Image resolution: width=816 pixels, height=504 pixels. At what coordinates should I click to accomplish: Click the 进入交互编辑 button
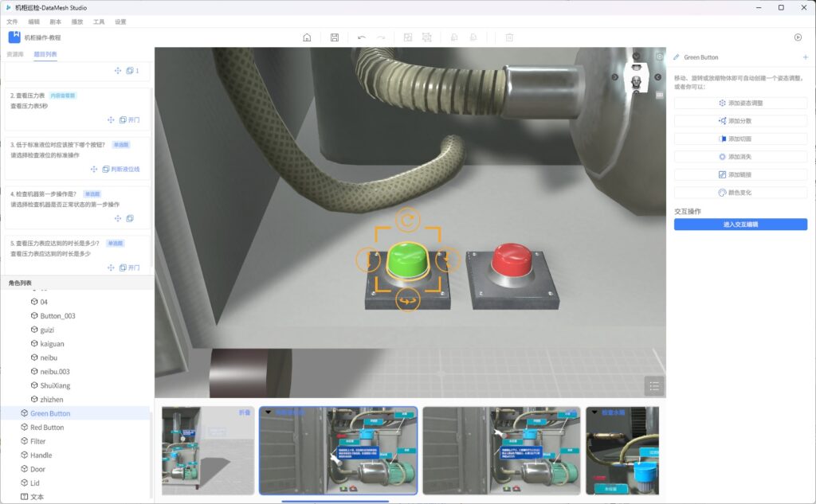point(740,225)
